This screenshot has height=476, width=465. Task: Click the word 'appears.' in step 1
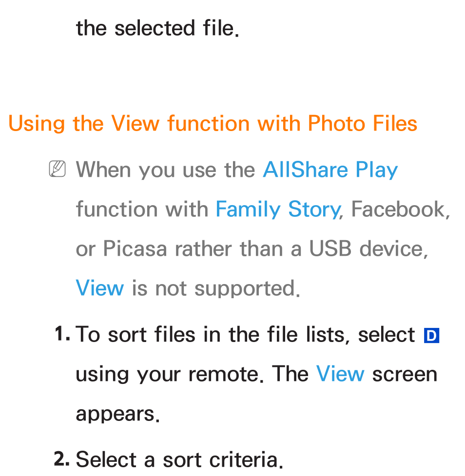(x=117, y=415)
